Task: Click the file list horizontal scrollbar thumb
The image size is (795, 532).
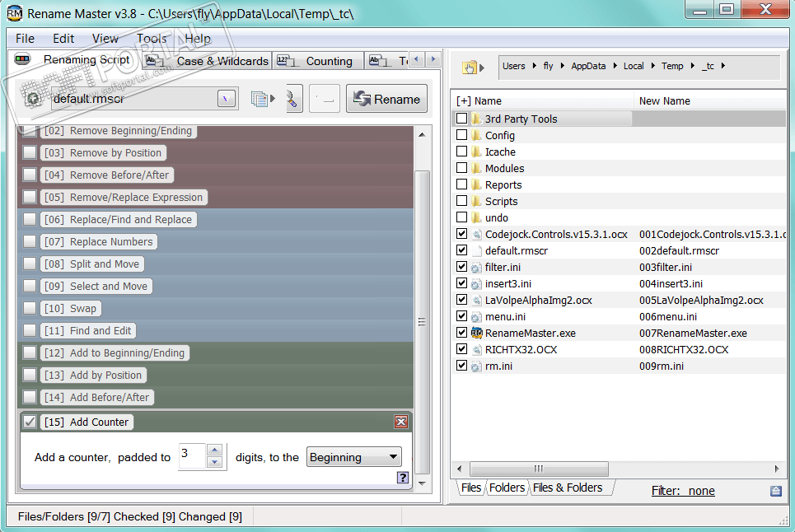Action: [539, 469]
